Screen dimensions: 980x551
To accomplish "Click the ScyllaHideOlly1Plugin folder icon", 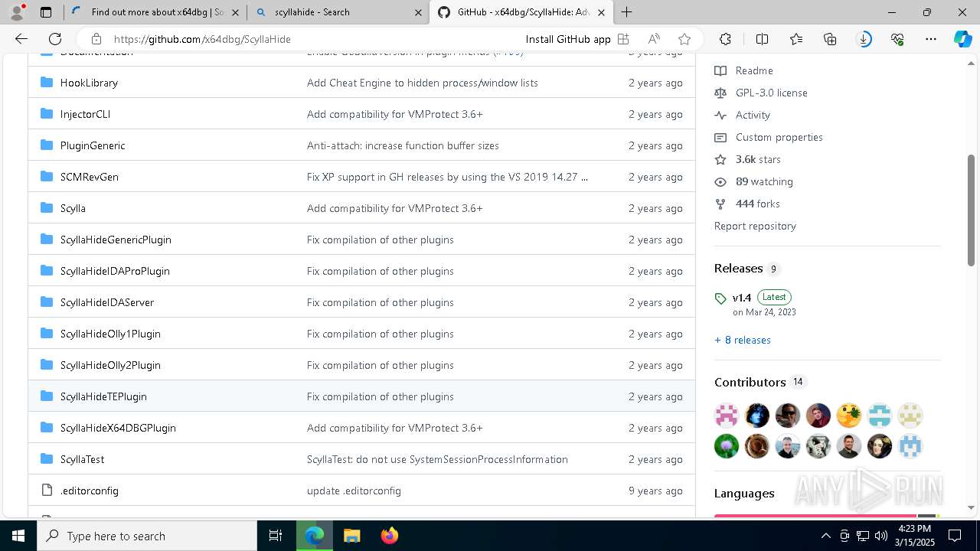I will point(47,334).
